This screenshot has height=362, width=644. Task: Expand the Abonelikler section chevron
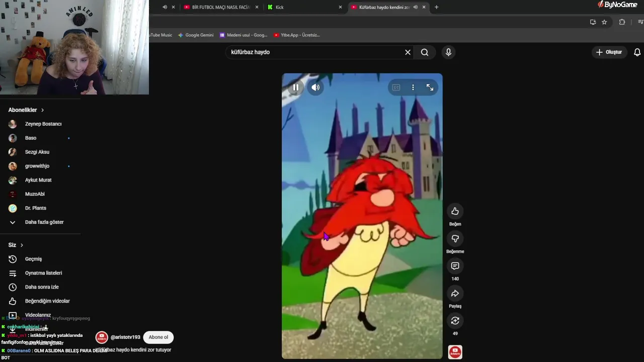(42, 110)
